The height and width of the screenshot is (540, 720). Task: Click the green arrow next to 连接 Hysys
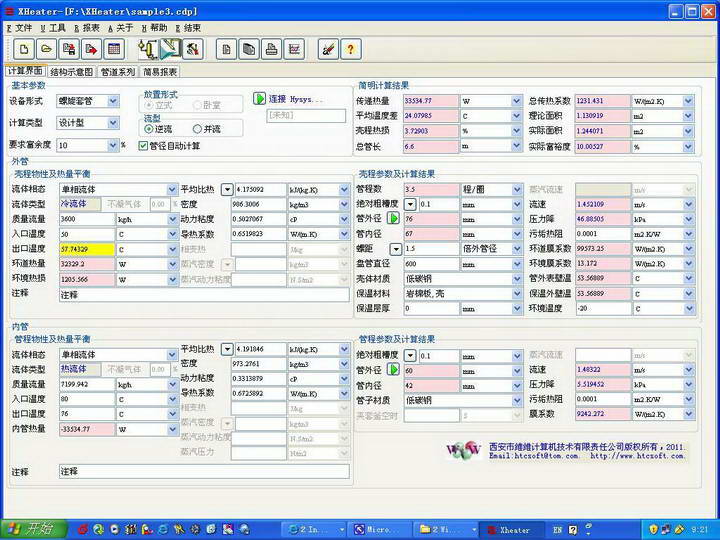259,99
